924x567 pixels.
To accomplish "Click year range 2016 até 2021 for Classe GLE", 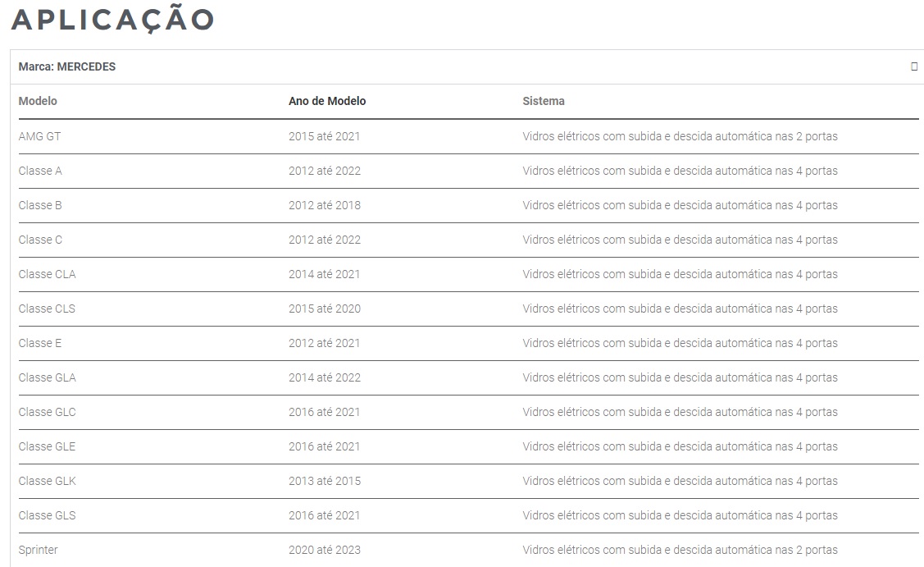I will 324,446.
